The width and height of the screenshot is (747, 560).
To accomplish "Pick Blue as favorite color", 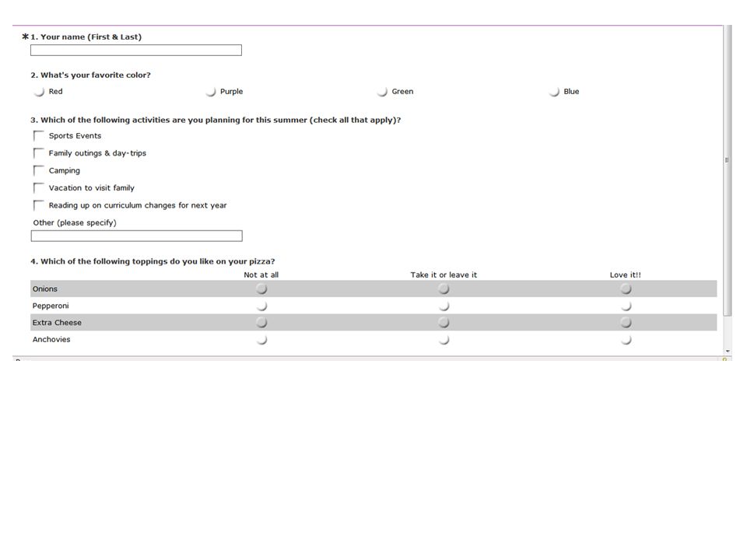I will [x=553, y=92].
